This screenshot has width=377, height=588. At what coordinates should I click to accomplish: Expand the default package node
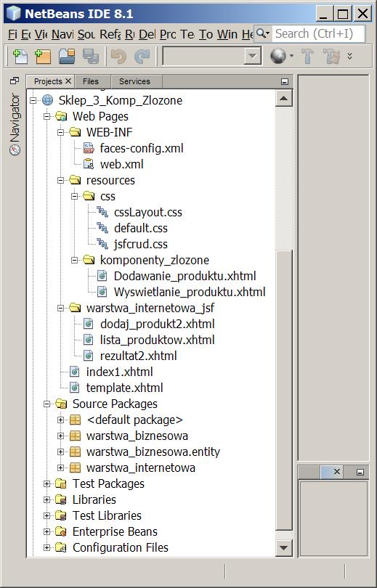[61, 420]
